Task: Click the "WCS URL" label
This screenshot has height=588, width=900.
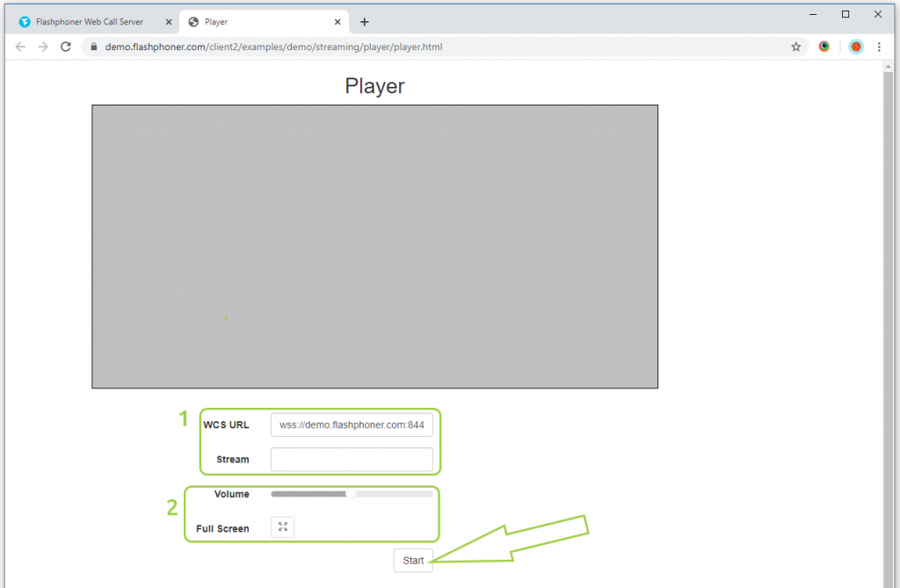Action: pos(226,425)
